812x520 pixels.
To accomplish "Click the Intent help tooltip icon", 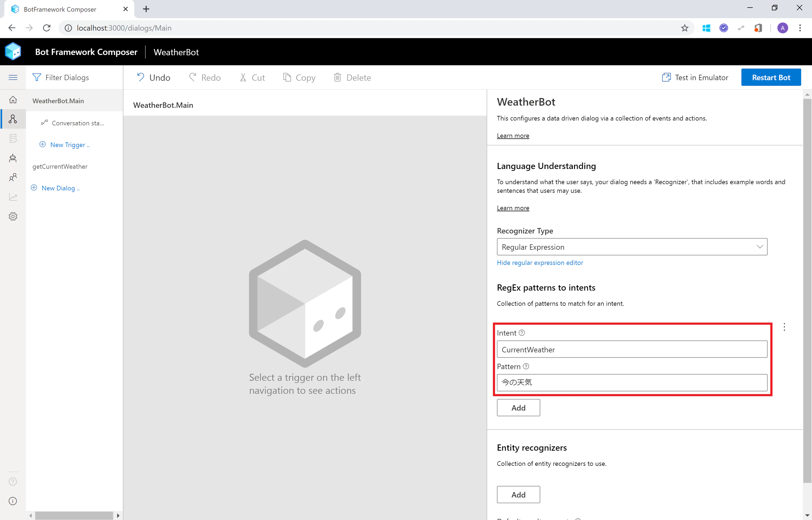I will tap(522, 333).
